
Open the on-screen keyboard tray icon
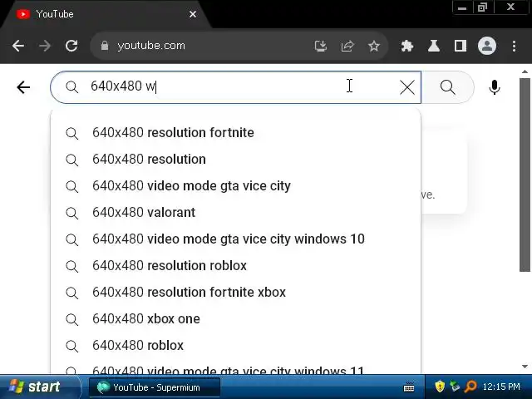(409, 387)
